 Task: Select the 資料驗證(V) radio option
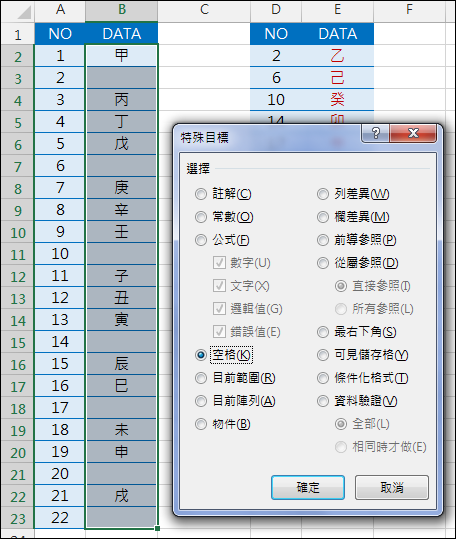(323, 401)
